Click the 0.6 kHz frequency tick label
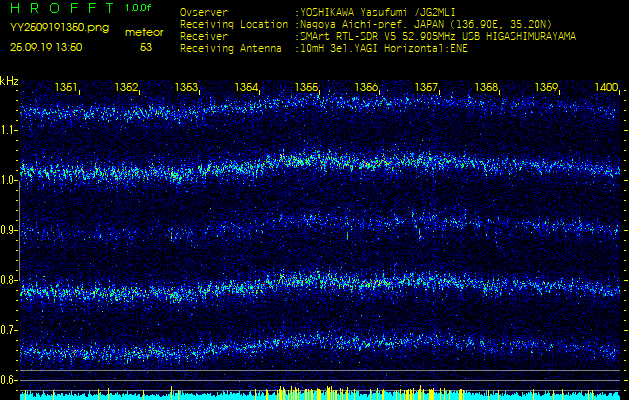This screenshot has width=629, height=400. click(9, 379)
